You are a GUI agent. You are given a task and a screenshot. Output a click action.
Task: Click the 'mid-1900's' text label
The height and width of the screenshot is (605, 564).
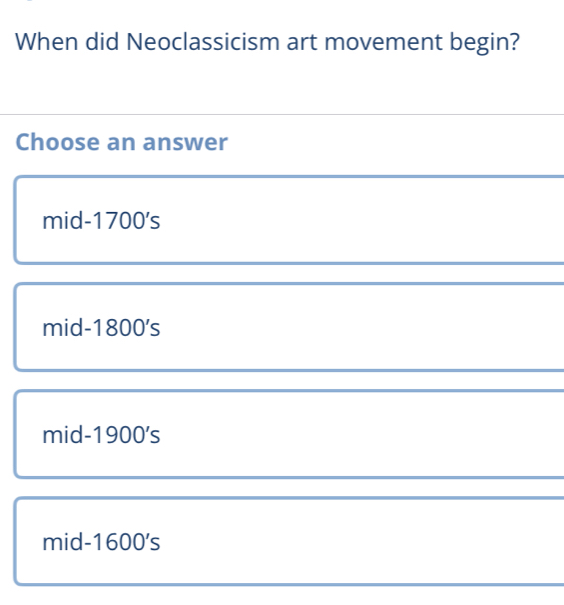coord(101,435)
